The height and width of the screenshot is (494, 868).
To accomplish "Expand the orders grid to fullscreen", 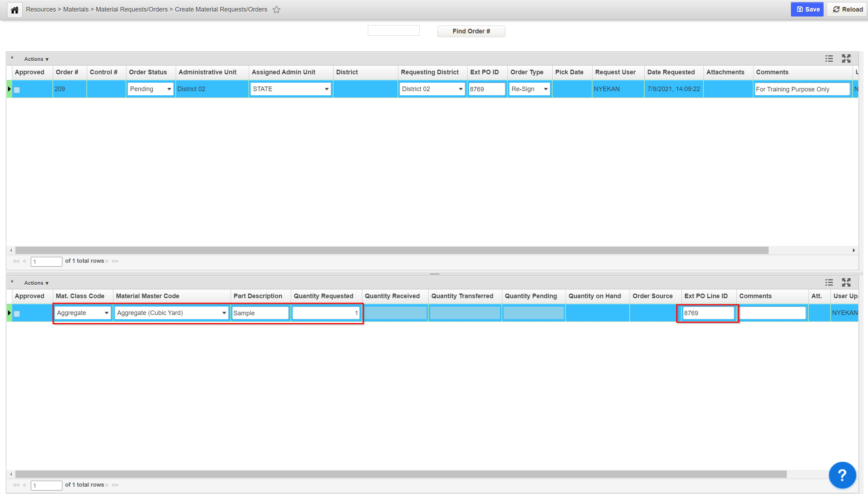I will tap(846, 59).
